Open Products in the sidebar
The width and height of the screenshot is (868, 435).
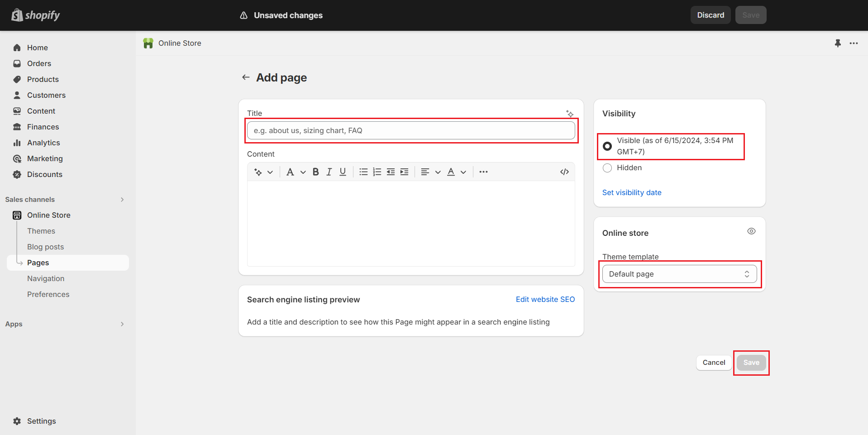pyautogui.click(x=43, y=79)
